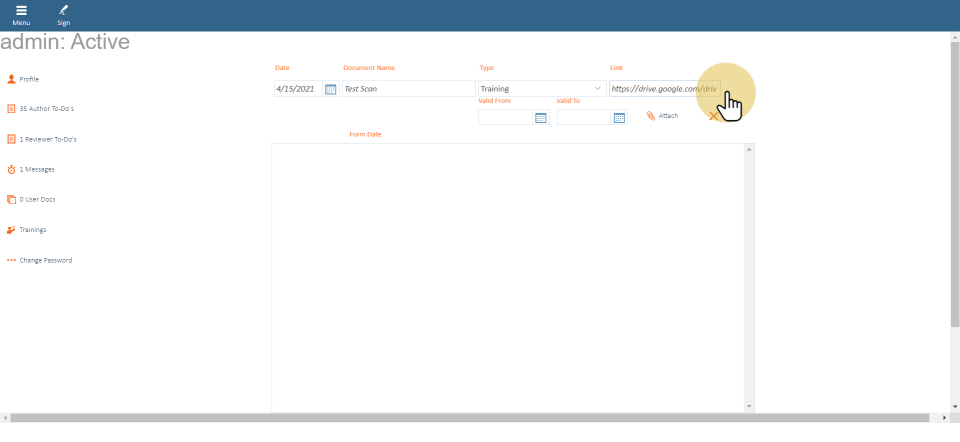
Task: Open the Date calendar picker
Action: coord(331,89)
